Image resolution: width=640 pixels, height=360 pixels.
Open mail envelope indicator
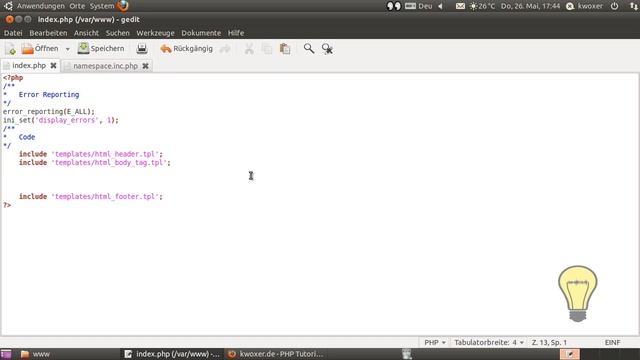pyautogui.click(x=460, y=6)
